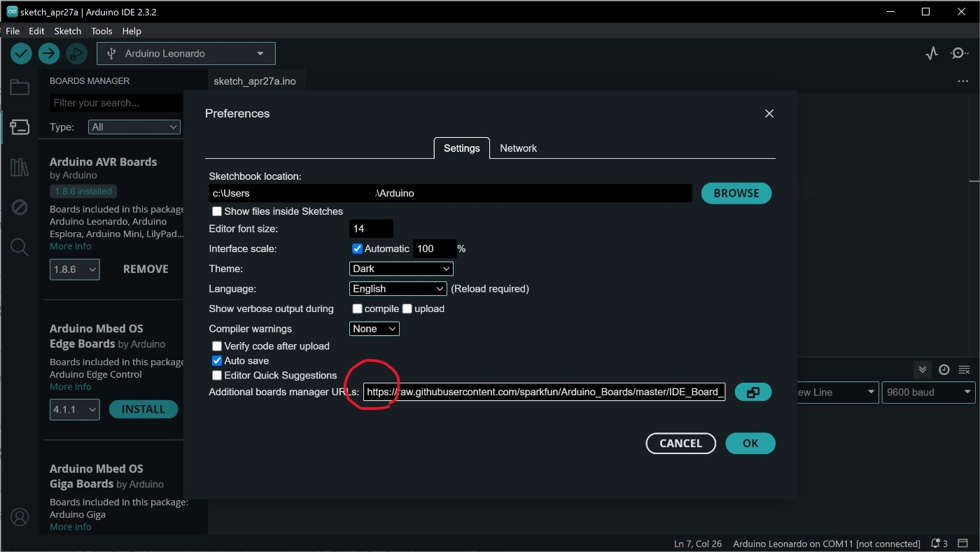Start the debugger with the Debug icon
980x552 pixels.
pyautogui.click(x=76, y=53)
